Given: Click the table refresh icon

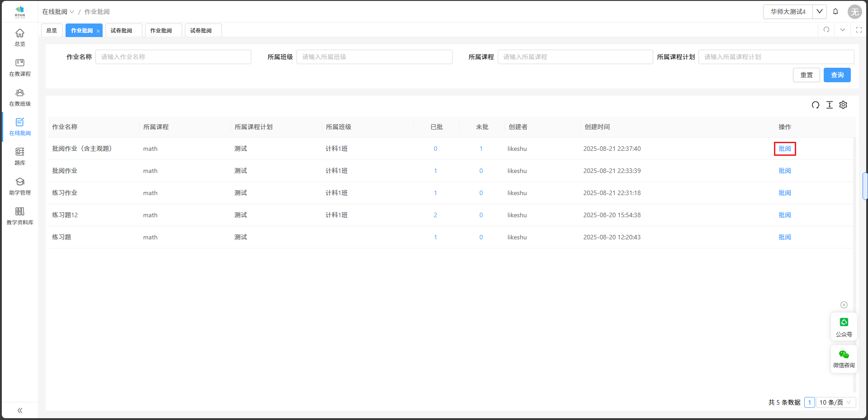Looking at the screenshot, I should click(815, 105).
